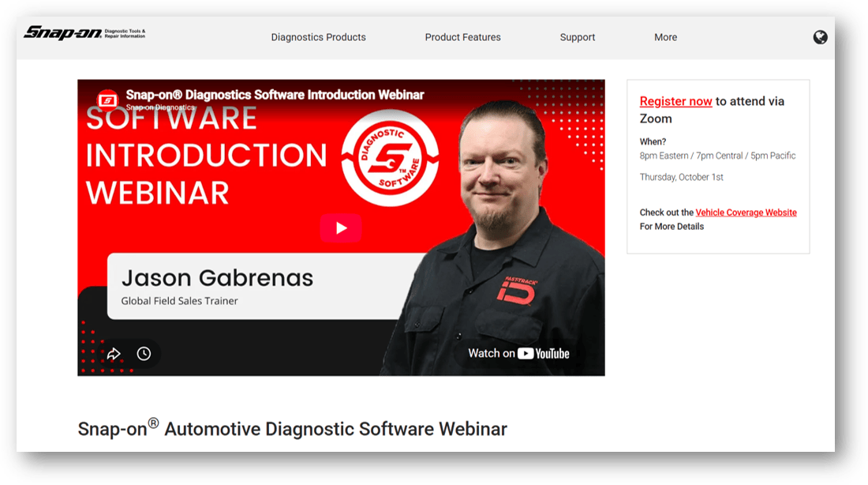868x485 pixels.
Task: Click the Snap-on Diagnostics channel name on the video
Action: pyautogui.click(x=160, y=107)
